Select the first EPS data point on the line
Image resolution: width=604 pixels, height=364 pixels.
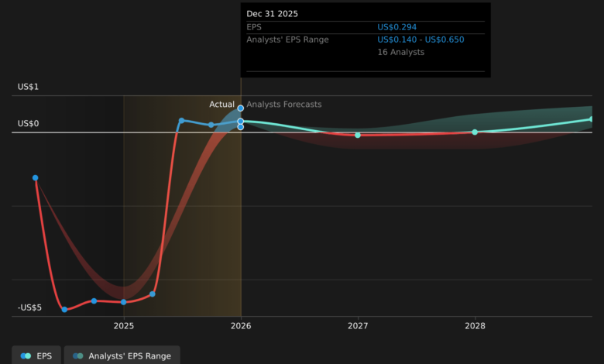point(36,177)
